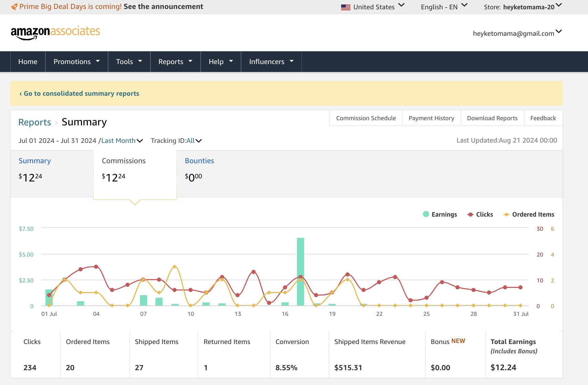Click the Total Earnings value $12.24
Image resolution: width=588 pixels, height=385 pixels.
[x=503, y=367]
